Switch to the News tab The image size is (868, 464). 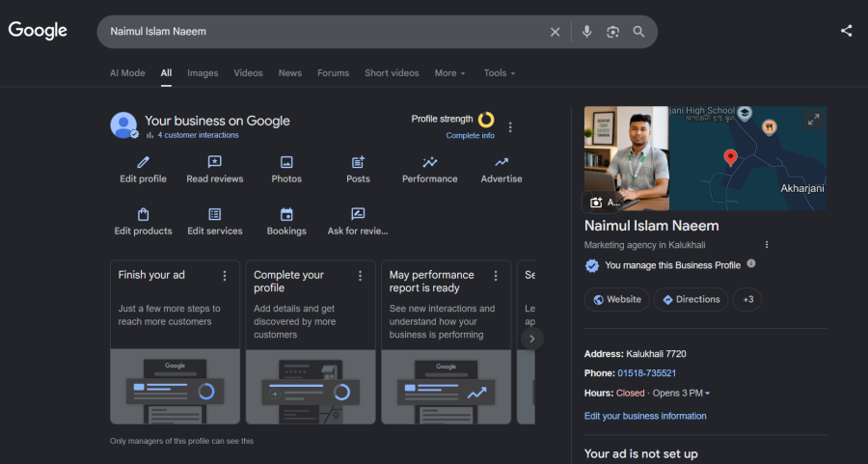pyautogui.click(x=290, y=73)
